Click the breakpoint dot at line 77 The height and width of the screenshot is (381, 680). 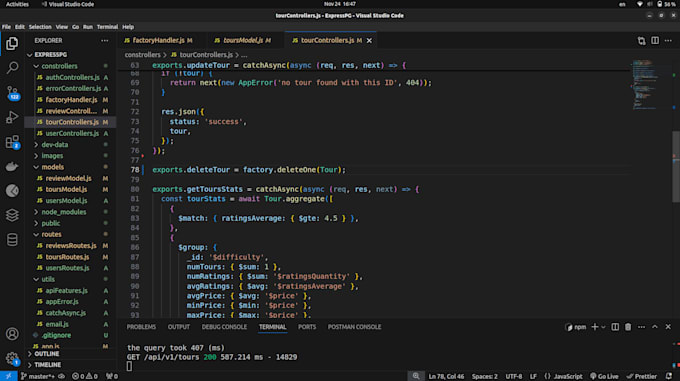pyautogui.click(x=143, y=156)
